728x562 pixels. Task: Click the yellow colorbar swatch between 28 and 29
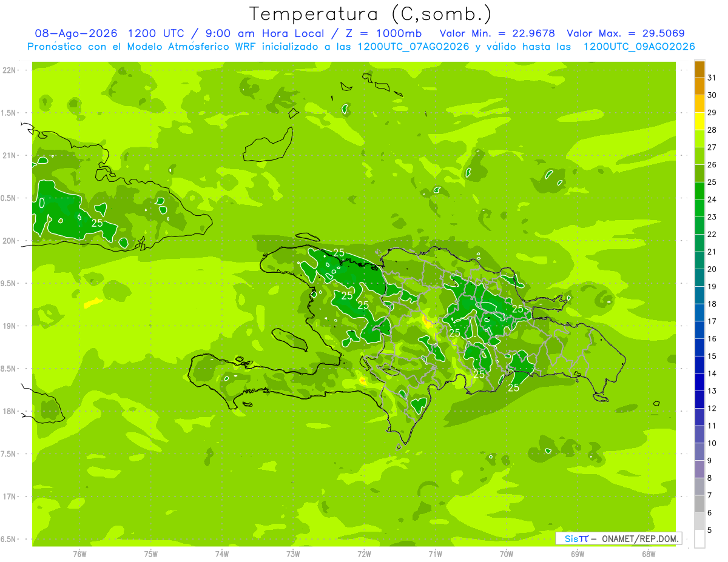(x=699, y=121)
